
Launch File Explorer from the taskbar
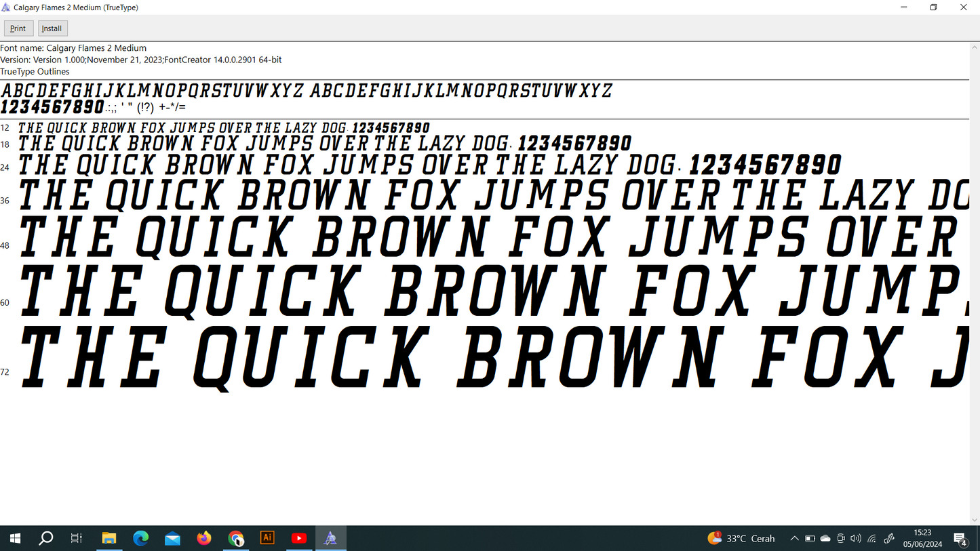(109, 538)
